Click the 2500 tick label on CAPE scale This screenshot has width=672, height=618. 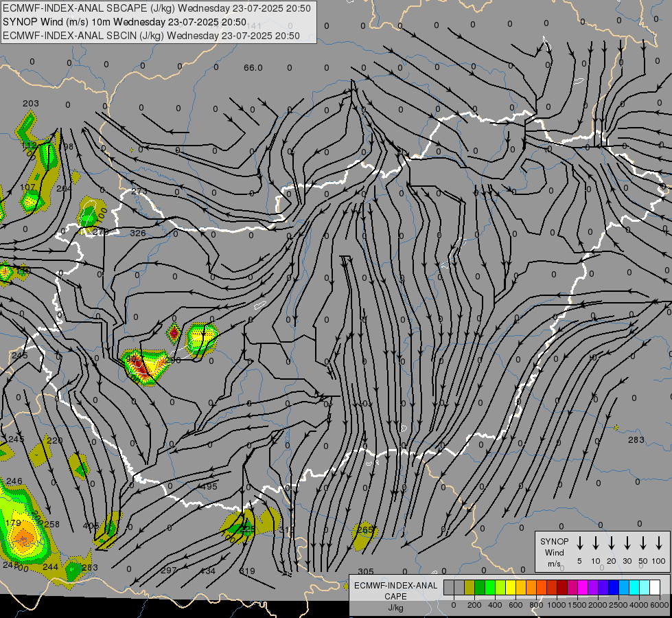click(x=618, y=605)
